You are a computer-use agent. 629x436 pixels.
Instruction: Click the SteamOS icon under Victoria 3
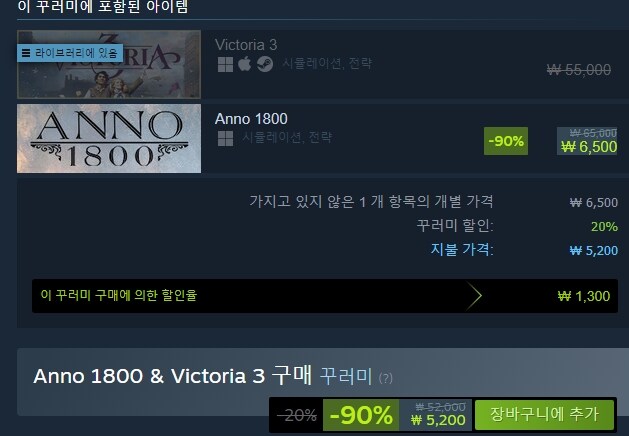pyautogui.click(x=265, y=64)
